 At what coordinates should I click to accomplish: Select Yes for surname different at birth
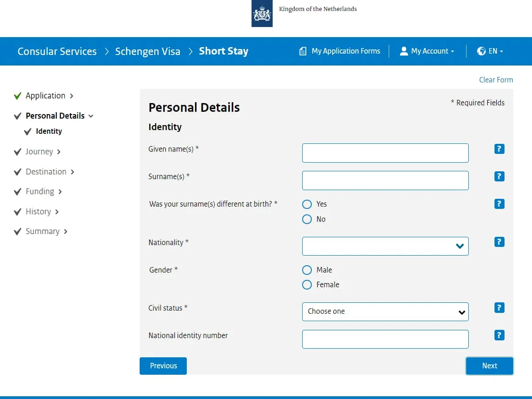307,204
